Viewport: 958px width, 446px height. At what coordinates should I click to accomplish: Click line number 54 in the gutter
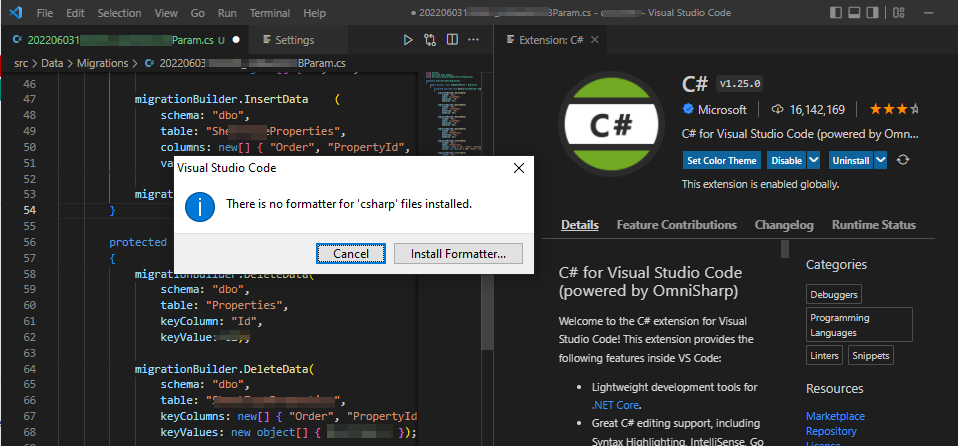pos(29,210)
